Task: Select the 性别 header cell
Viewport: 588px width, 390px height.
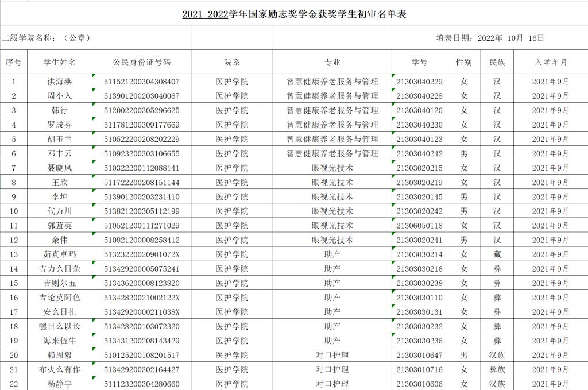Action: (464, 62)
